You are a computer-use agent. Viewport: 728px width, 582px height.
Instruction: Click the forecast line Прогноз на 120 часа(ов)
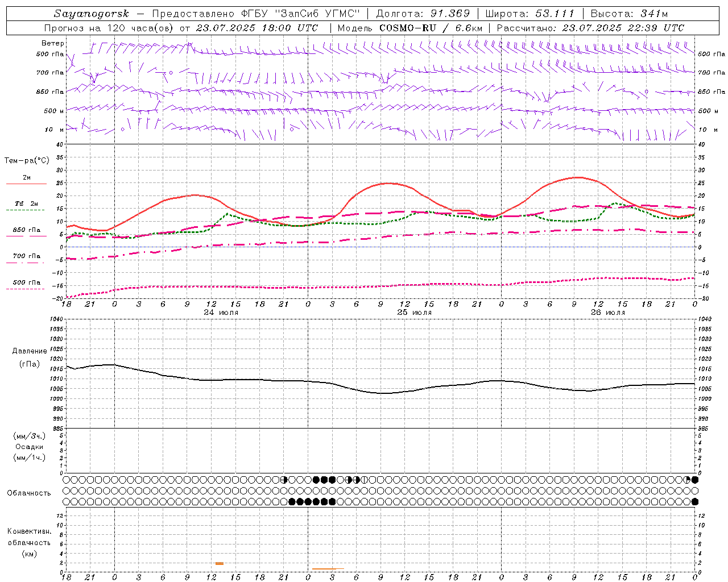109,28
